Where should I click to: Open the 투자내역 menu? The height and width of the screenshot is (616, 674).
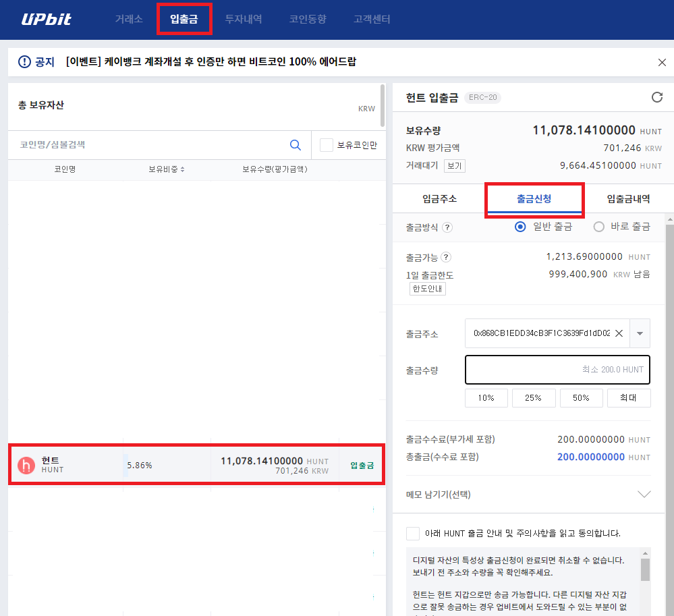244,19
